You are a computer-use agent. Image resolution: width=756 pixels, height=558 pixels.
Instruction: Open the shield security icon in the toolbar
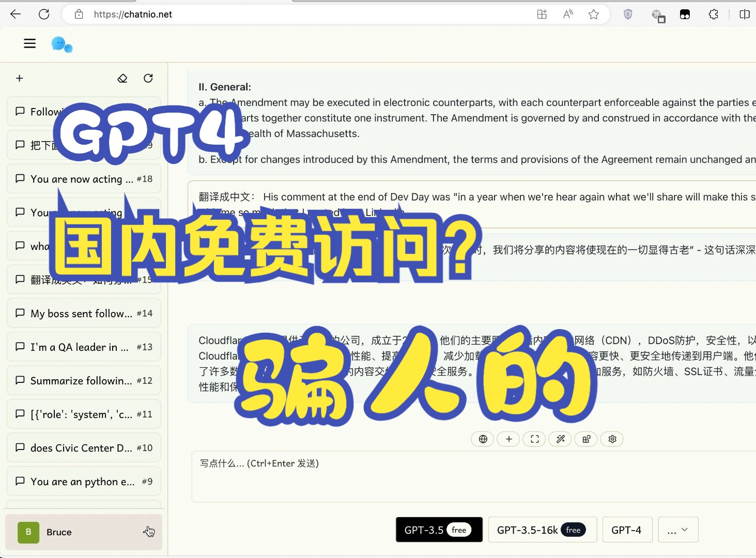pyautogui.click(x=628, y=14)
